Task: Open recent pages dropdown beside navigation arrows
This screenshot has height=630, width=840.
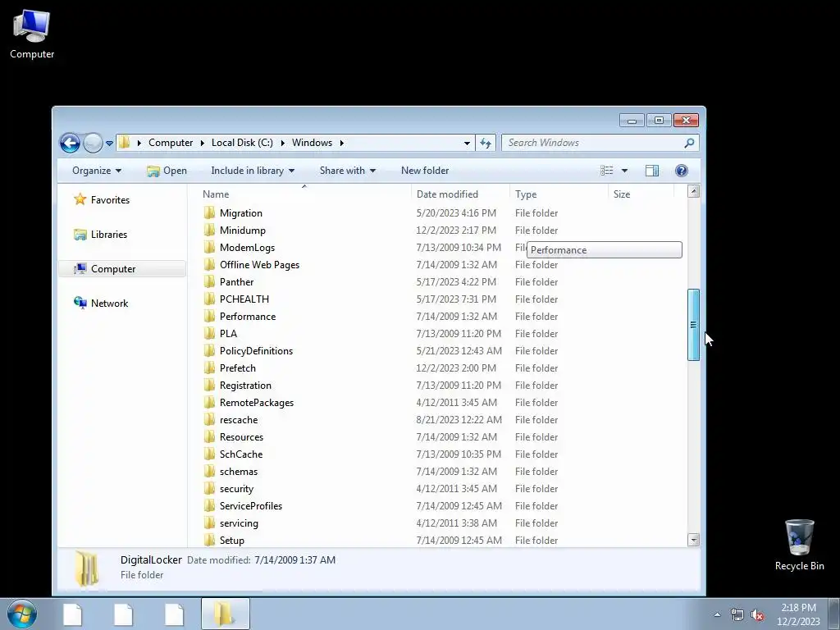Action: pos(109,143)
